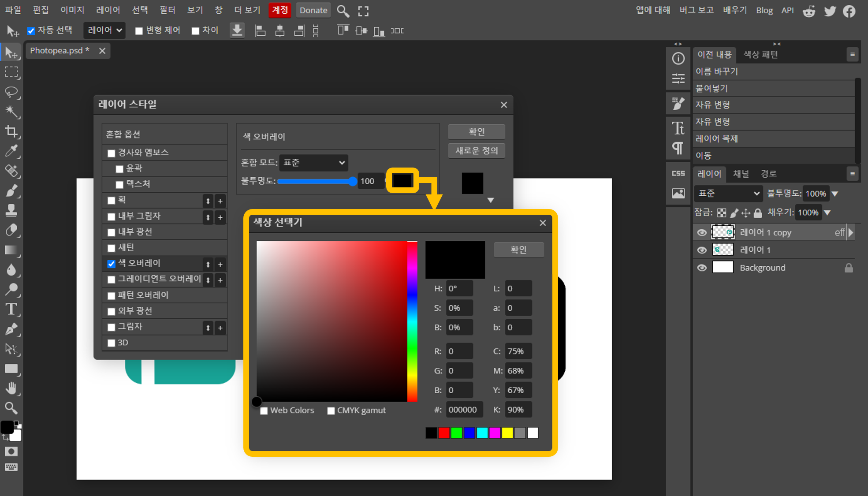868x496 pixels.
Task: Choose the Type tool in toolbar
Action: point(11,309)
